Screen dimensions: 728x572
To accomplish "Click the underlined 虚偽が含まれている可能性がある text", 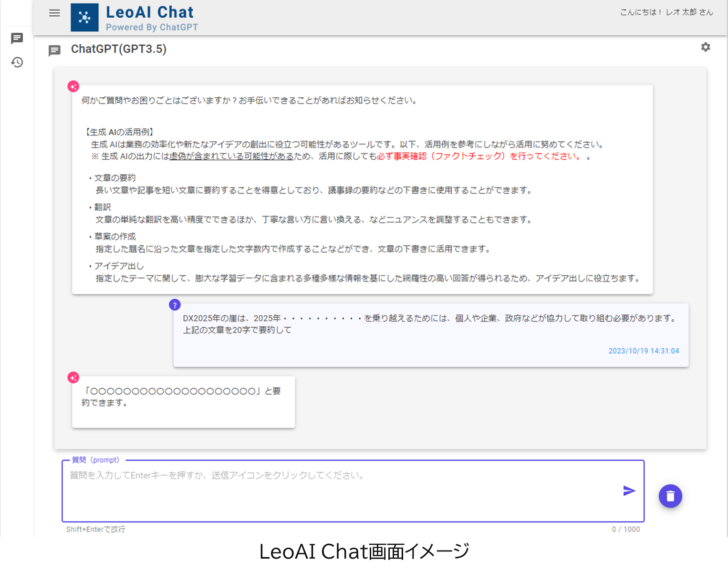I will coord(231,156).
